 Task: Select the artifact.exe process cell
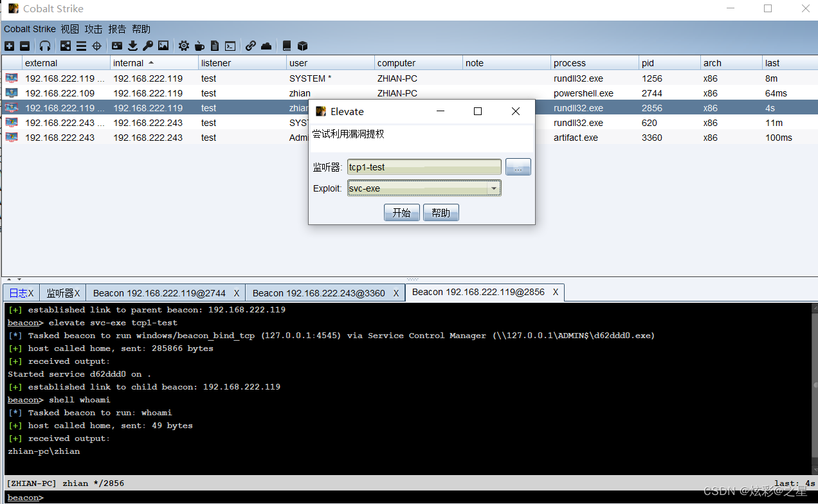coord(595,138)
